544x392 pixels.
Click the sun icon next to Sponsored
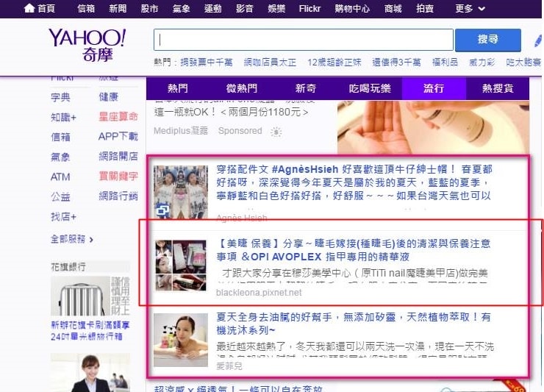pos(276,132)
